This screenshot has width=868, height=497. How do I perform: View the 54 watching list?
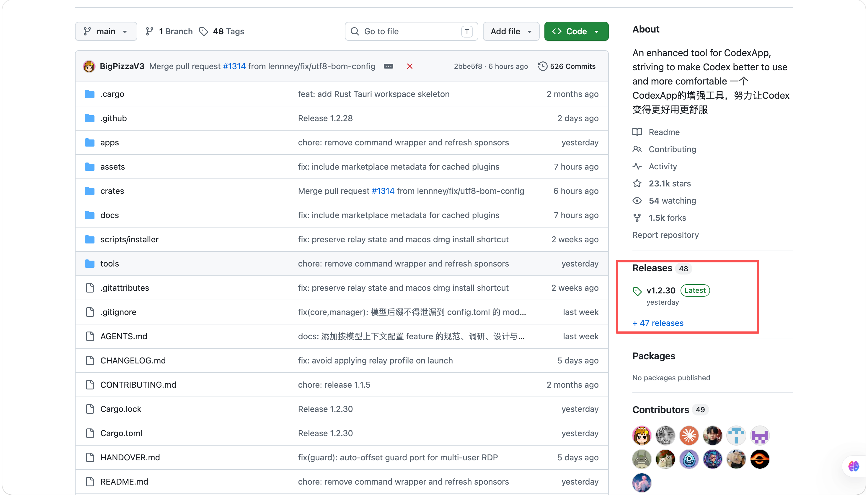(672, 200)
